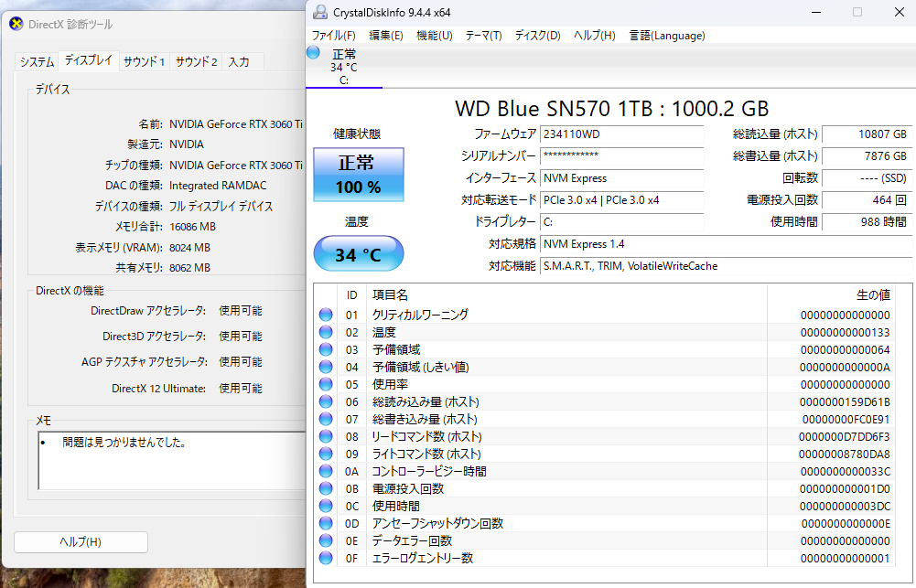Viewport: 916px width, 588px height.
Task: Click raw value 000000000000000E
Action: coord(846,523)
